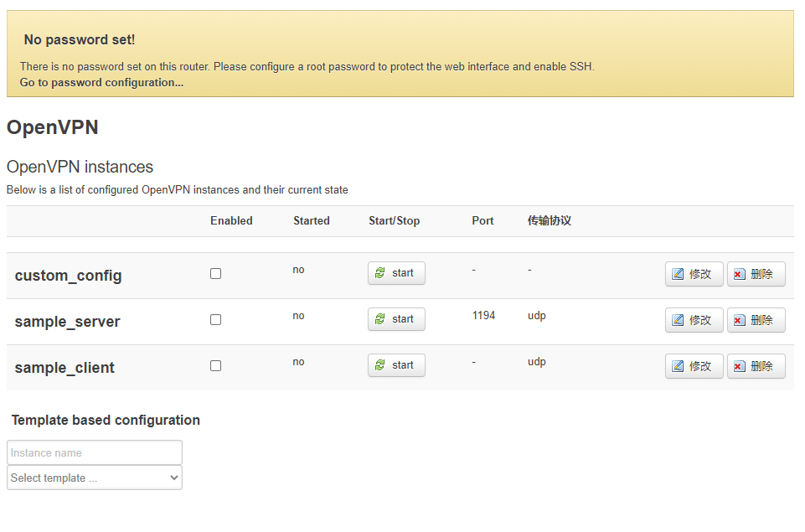
Task: Start the custom_config instance
Action: (395, 272)
